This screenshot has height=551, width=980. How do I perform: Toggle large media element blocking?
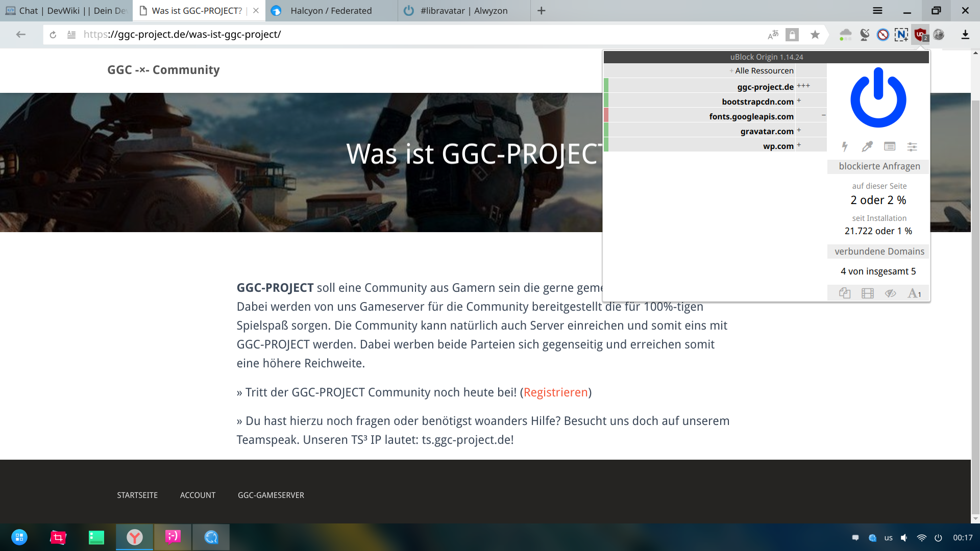[868, 293]
